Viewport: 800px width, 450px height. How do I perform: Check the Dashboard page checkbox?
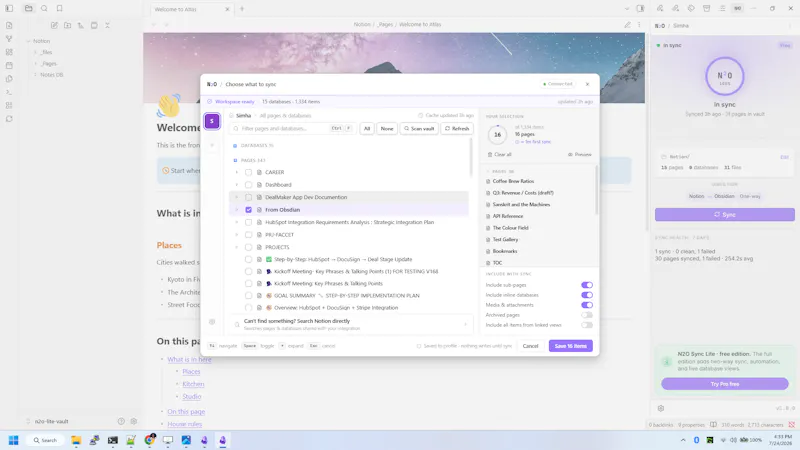click(x=248, y=185)
